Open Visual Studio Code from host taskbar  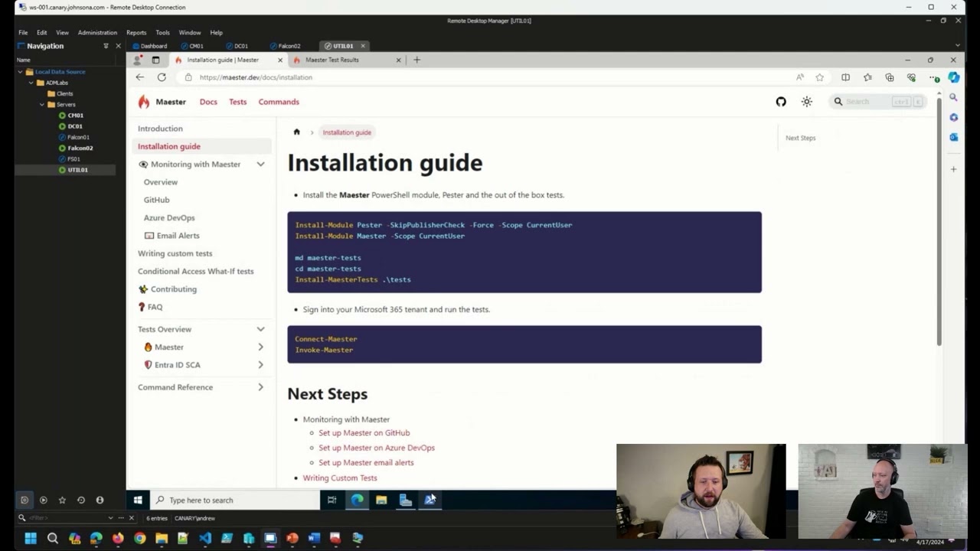coord(205,538)
